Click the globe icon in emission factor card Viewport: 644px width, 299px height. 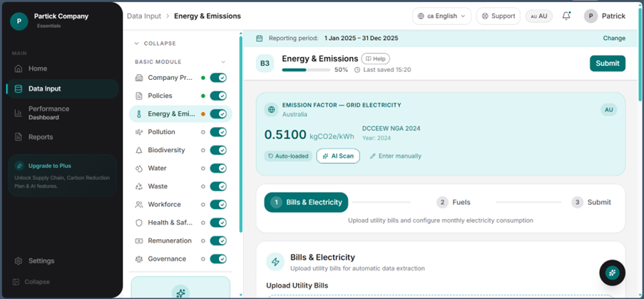pos(271,110)
